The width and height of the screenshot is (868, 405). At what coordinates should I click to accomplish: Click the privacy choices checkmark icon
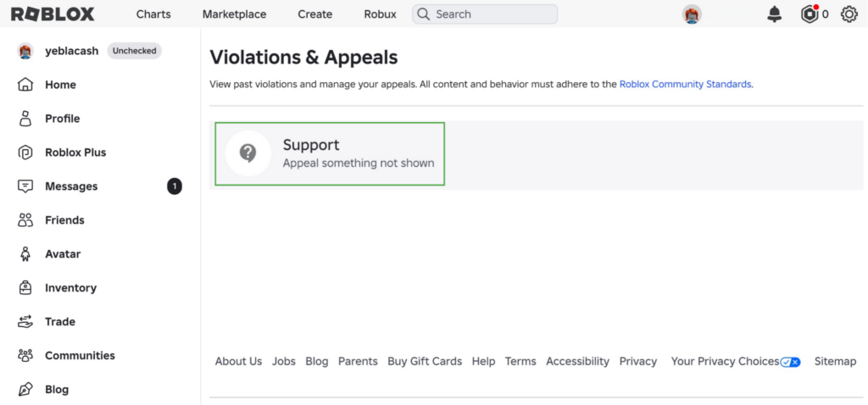[x=790, y=362]
